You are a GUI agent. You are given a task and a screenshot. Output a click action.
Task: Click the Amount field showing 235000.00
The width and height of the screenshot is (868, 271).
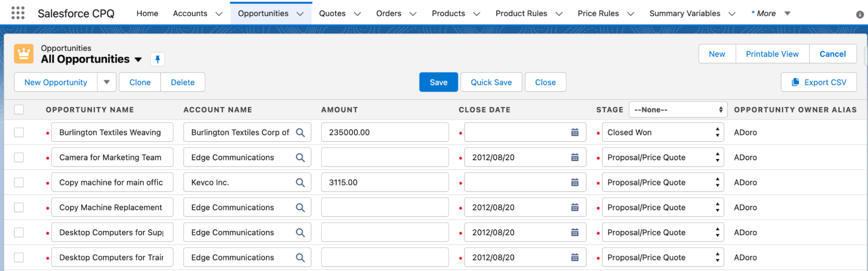[385, 132]
